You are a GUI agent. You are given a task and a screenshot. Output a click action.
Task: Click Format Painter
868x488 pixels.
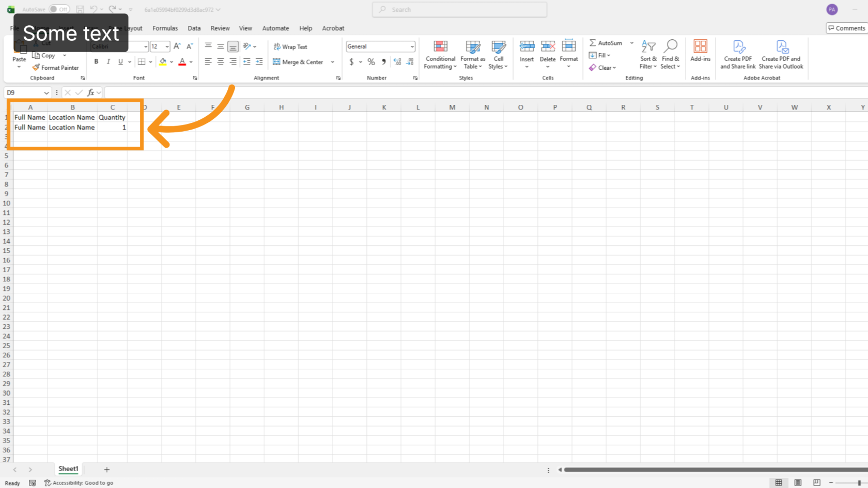[x=55, y=68]
